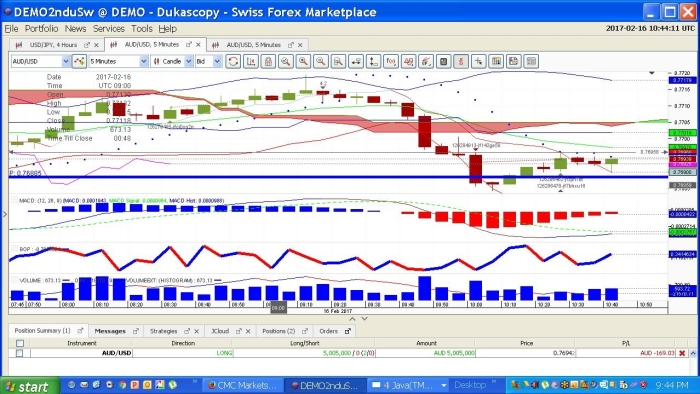Click the save chart template icon
The image size is (700, 394).
[513, 62]
